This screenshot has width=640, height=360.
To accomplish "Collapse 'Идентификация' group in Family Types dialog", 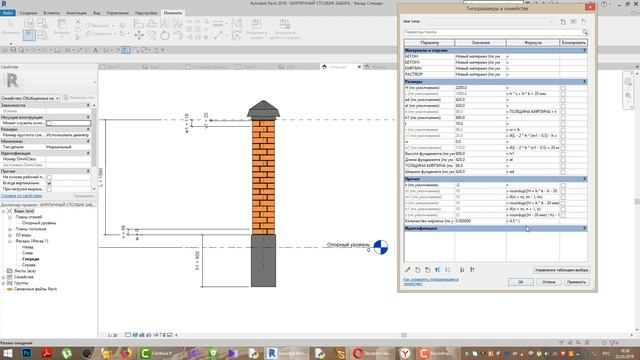I will [584, 228].
